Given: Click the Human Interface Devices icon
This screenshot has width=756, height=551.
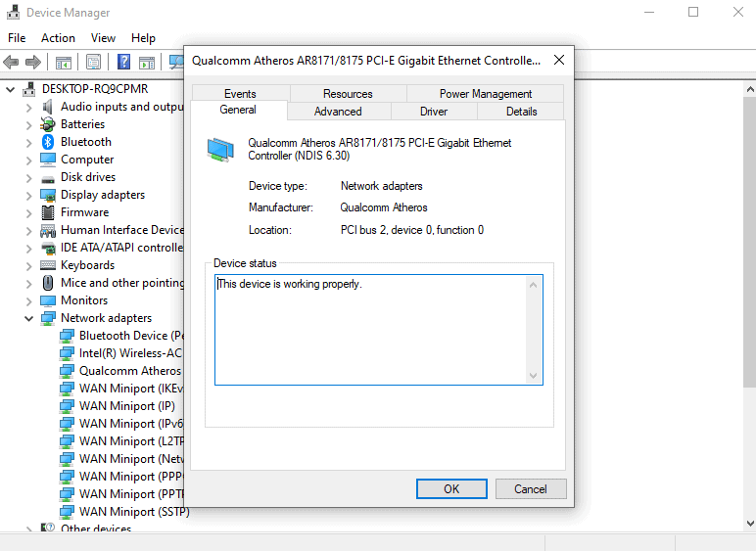Looking at the screenshot, I should (x=48, y=231).
